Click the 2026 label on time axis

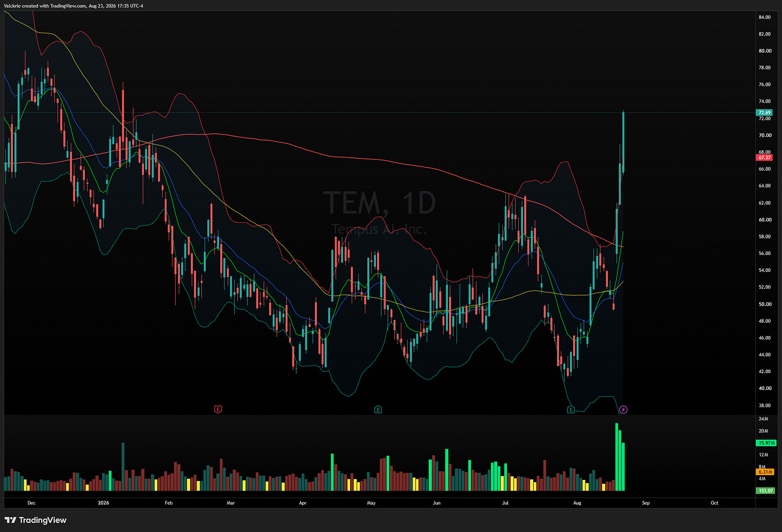tap(103, 503)
